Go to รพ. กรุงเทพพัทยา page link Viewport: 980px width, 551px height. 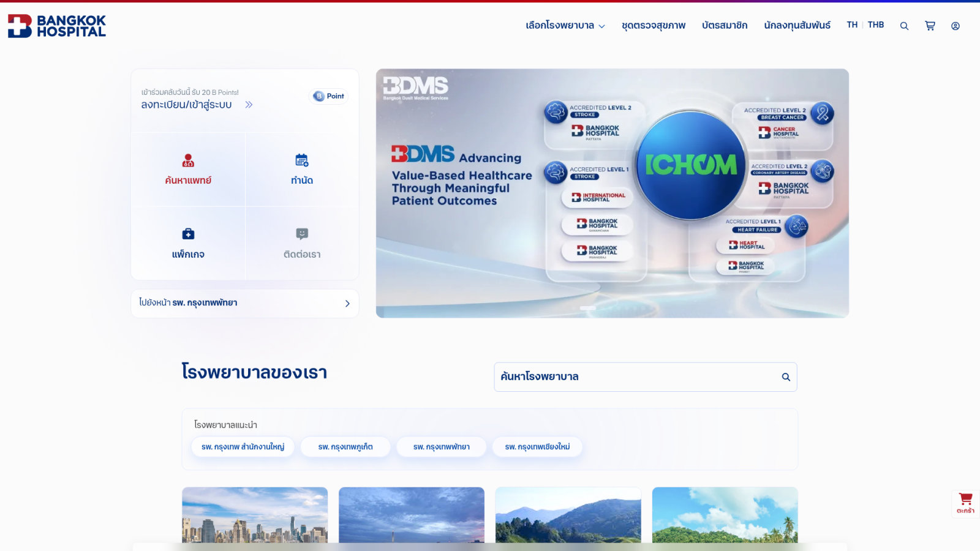pyautogui.click(x=245, y=304)
